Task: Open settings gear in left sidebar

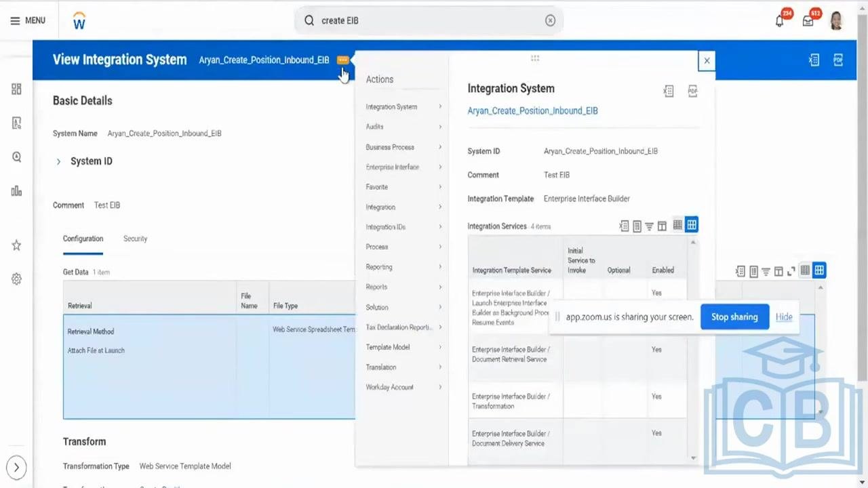Action: [16, 279]
